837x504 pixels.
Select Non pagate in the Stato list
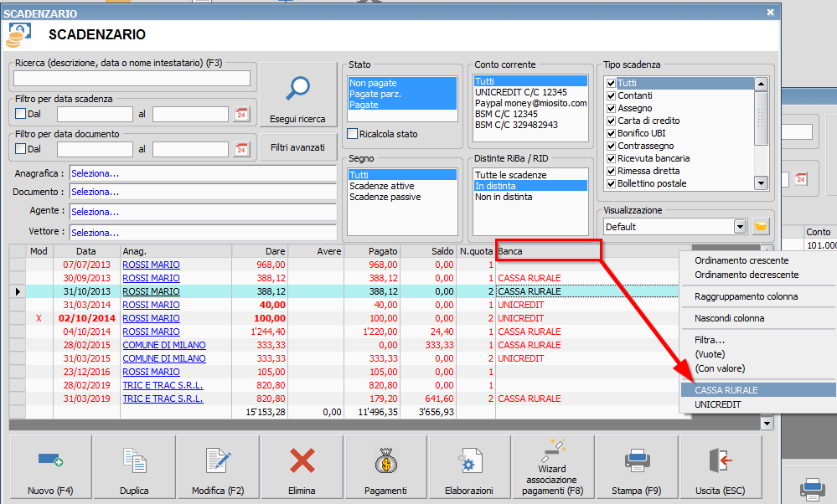402,83
